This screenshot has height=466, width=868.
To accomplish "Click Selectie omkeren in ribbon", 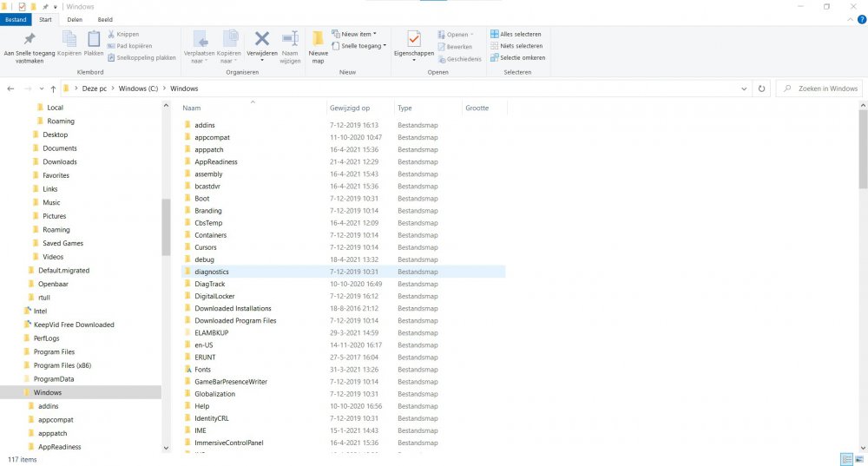I will click(518, 58).
